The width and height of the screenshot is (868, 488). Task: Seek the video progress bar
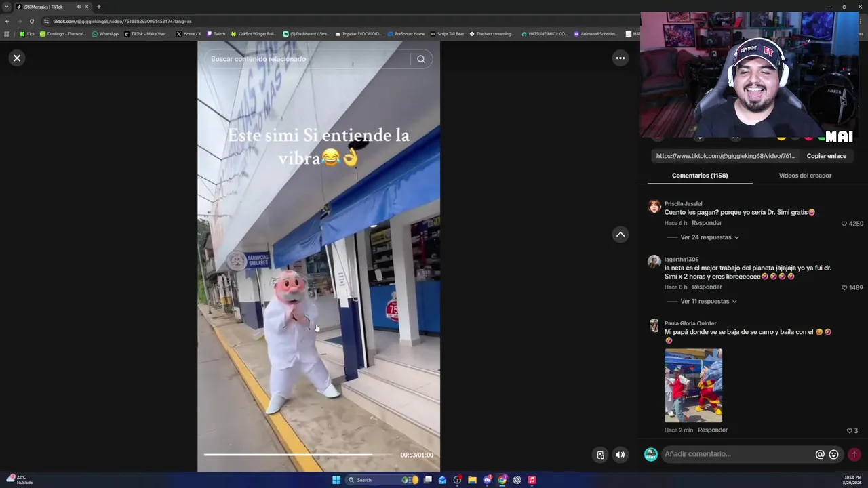tap(298, 455)
